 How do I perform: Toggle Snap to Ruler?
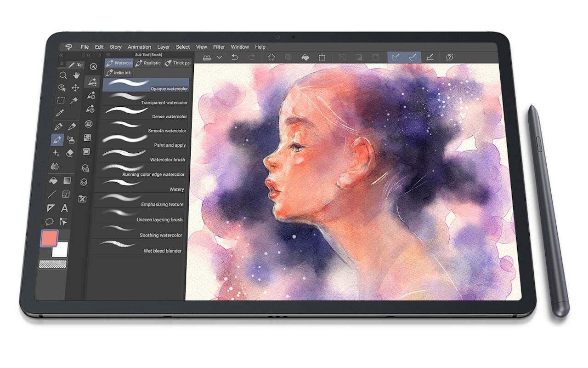(396, 57)
